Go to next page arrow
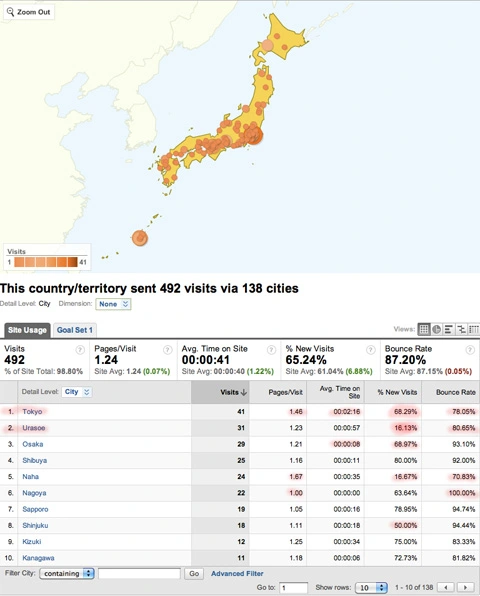This screenshot has width=480, height=596. coord(465,587)
